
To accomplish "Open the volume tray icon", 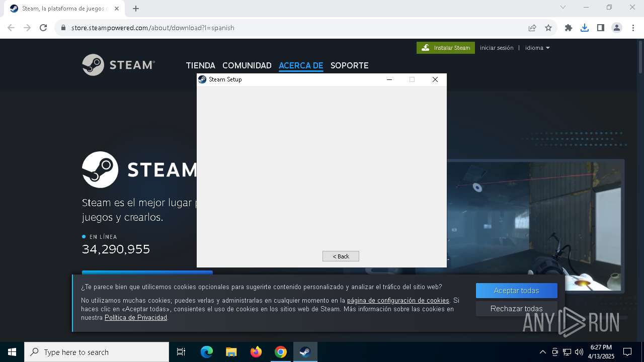I will click(579, 352).
